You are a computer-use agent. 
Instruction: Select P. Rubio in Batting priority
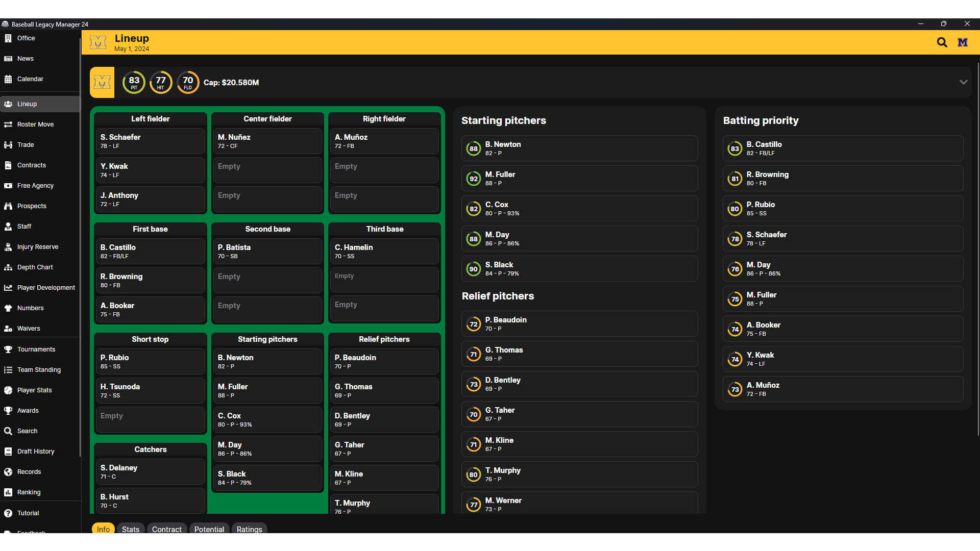(x=843, y=209)
